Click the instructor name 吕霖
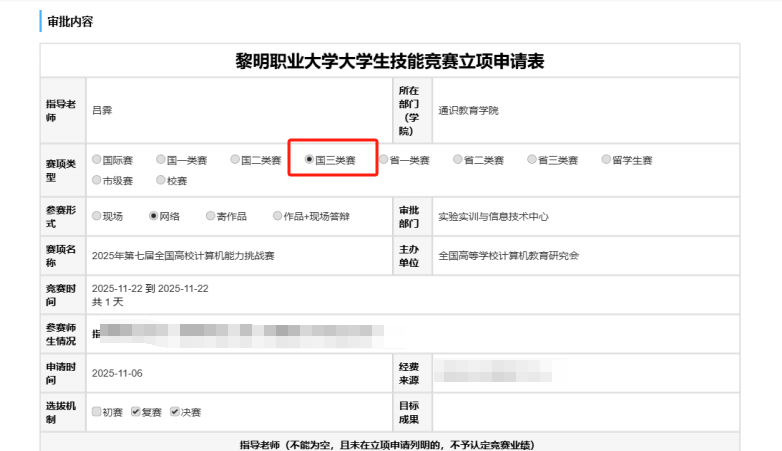The width and height of the screenshot is (782, 451). click(x=102, y=110)
